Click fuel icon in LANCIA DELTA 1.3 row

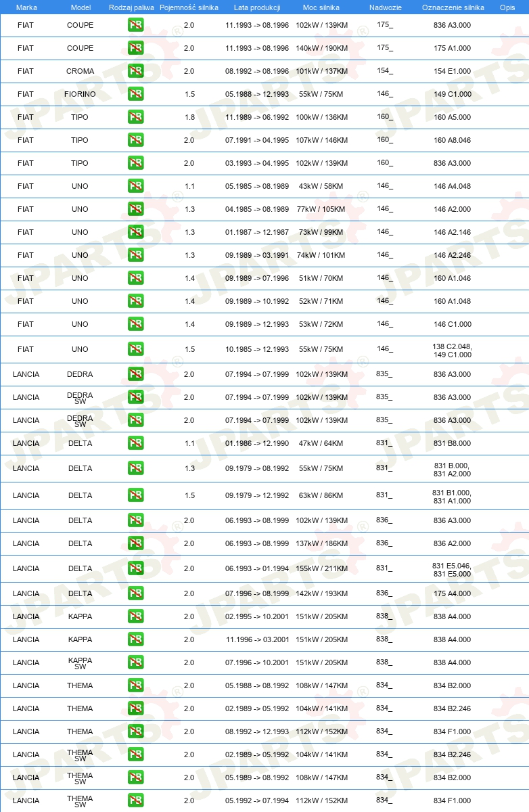[135, 468]
